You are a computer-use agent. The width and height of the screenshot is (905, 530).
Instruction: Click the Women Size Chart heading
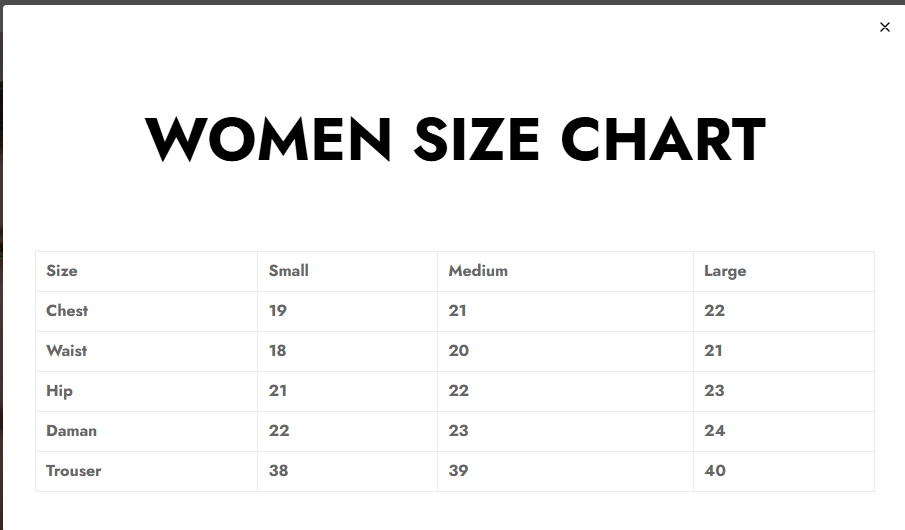(455, 140)
